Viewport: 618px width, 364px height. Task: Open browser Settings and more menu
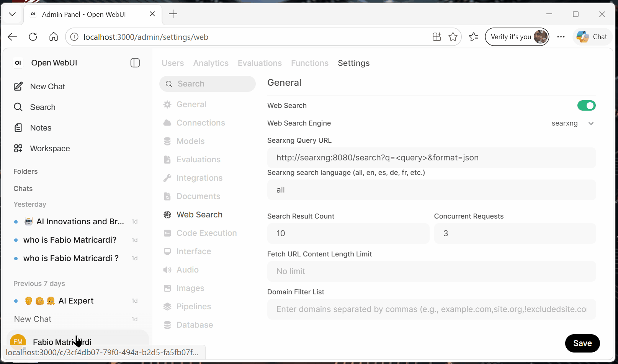point(561,37)
